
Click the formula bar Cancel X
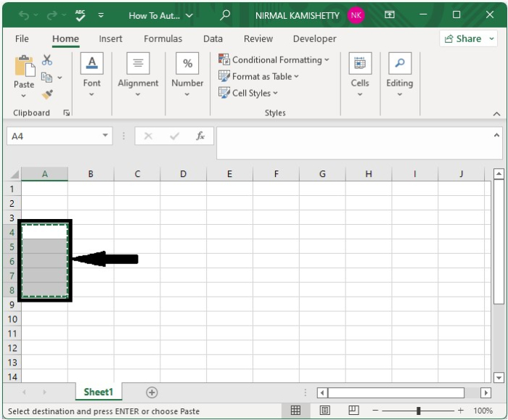[x=148, y=136]
